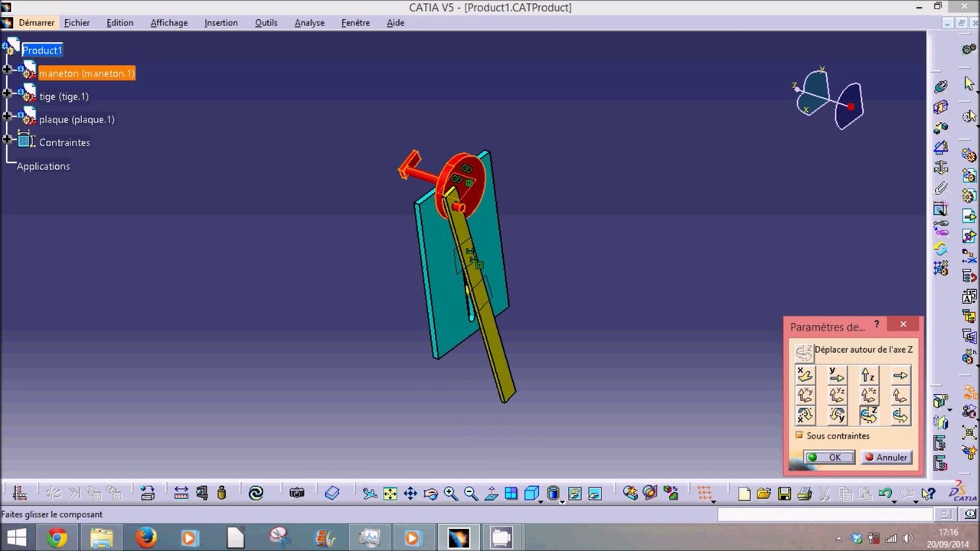The width and height of the screenshot is (980, 551).
Task: Expand the Contraintes node
Action: [7, 139]
